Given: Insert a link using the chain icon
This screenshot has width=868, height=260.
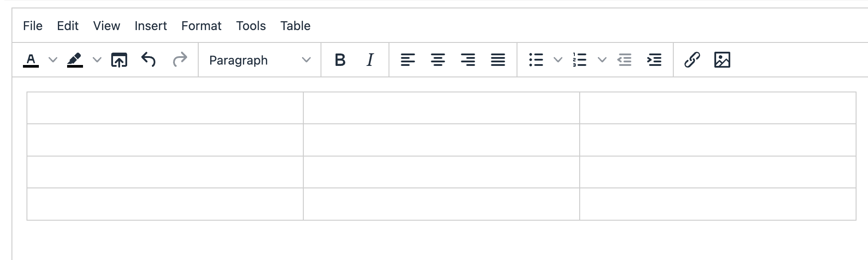Looking at the screenshot, I should coord(692,60).
